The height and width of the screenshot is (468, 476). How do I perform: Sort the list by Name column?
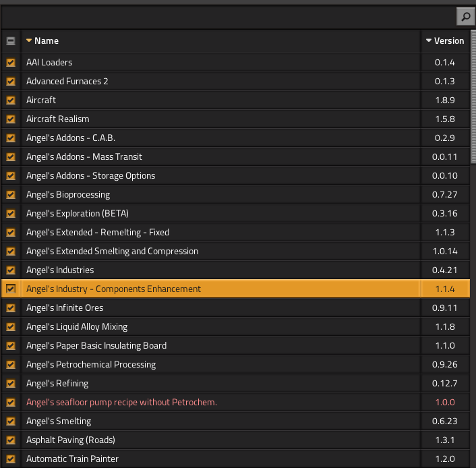click(x=42, y=40)
